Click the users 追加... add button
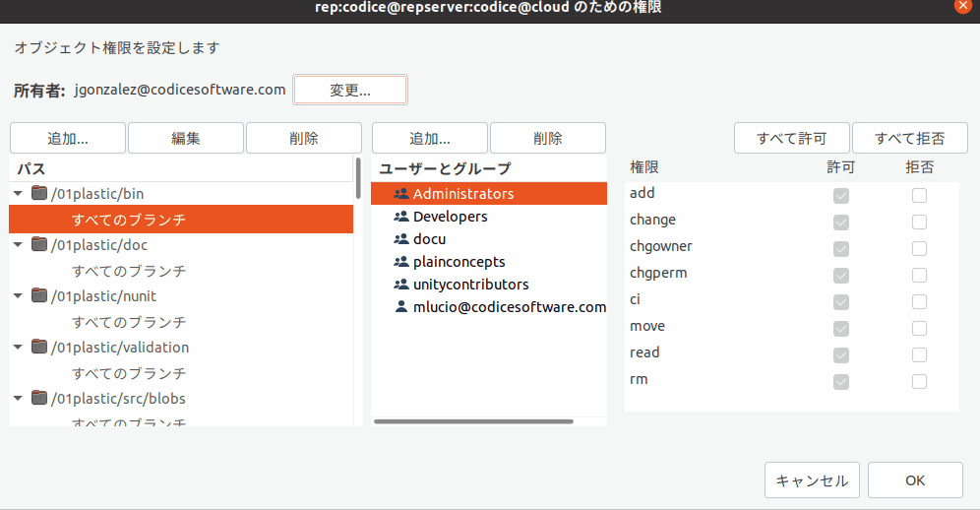The image size is (980, 510). point(429,138)
